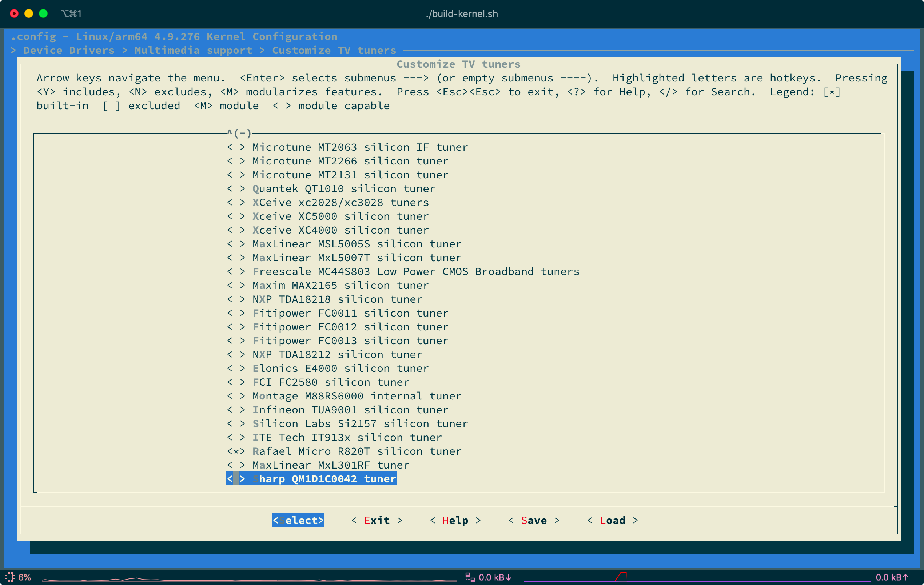Screen dimensions: 924x585
Task: Click the network activity graph spike
Action: tap(621, 576)
